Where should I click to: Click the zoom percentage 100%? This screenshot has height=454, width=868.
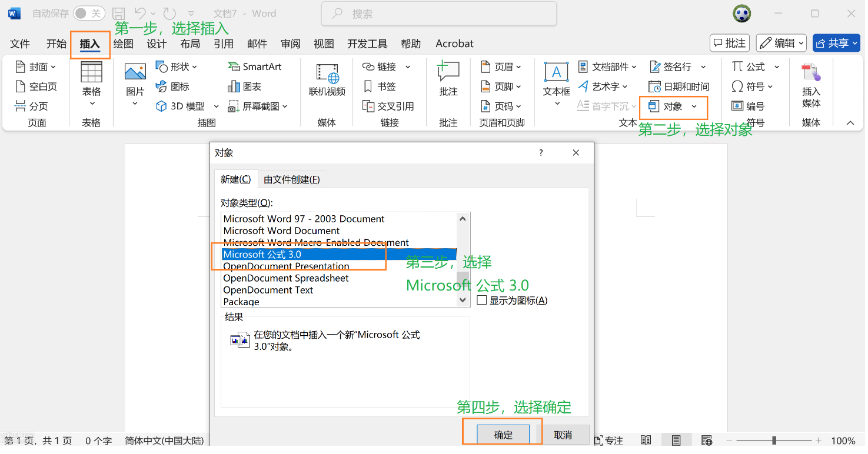coord(843,440)
